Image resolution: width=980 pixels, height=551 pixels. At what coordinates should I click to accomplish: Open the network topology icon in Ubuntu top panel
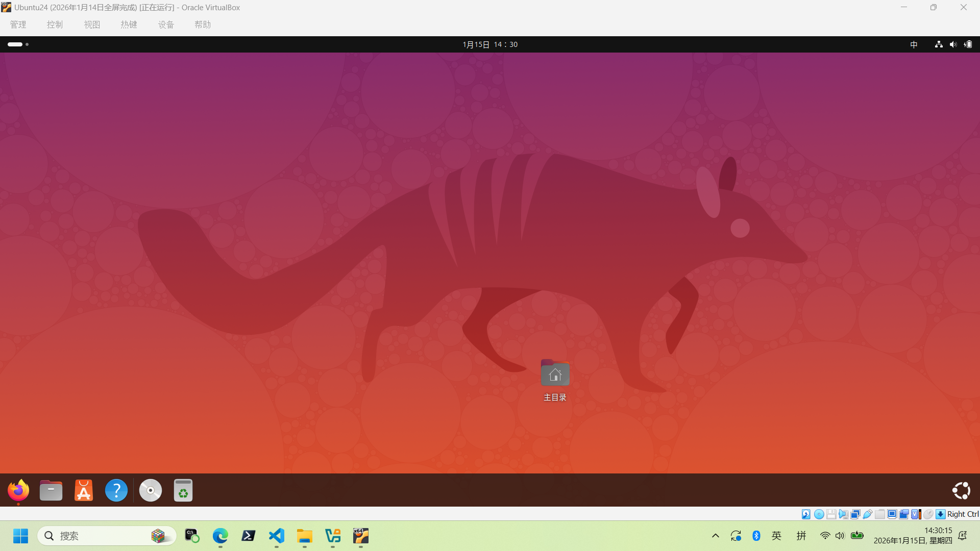pyautogui.click(x=938, y=44)
